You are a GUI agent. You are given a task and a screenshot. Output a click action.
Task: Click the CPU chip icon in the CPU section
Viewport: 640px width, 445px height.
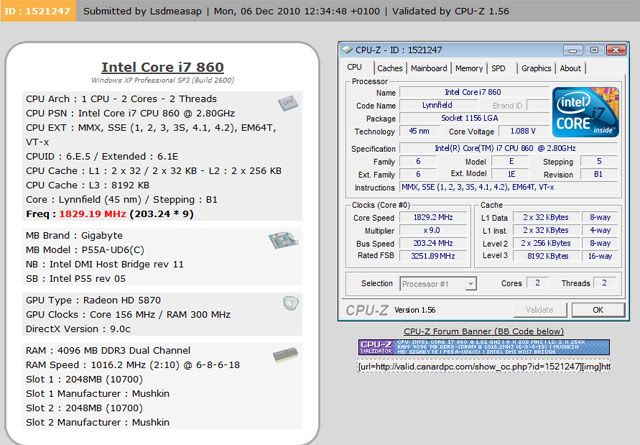point(288,103)
